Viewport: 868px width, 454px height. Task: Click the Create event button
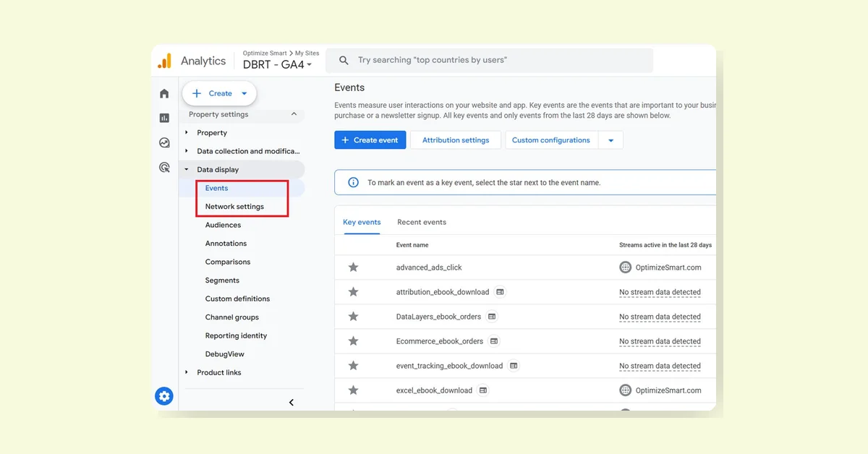(370, 140)
